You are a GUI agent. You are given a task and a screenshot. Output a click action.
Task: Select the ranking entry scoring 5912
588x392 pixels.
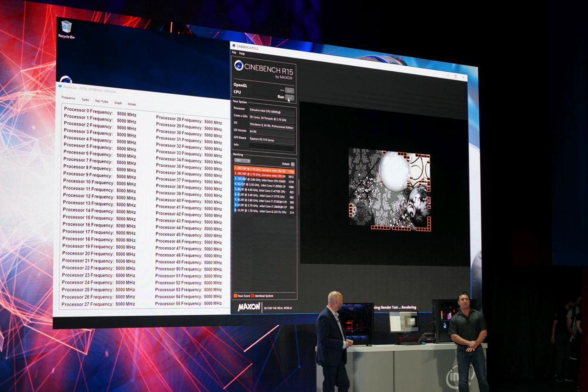264,176
